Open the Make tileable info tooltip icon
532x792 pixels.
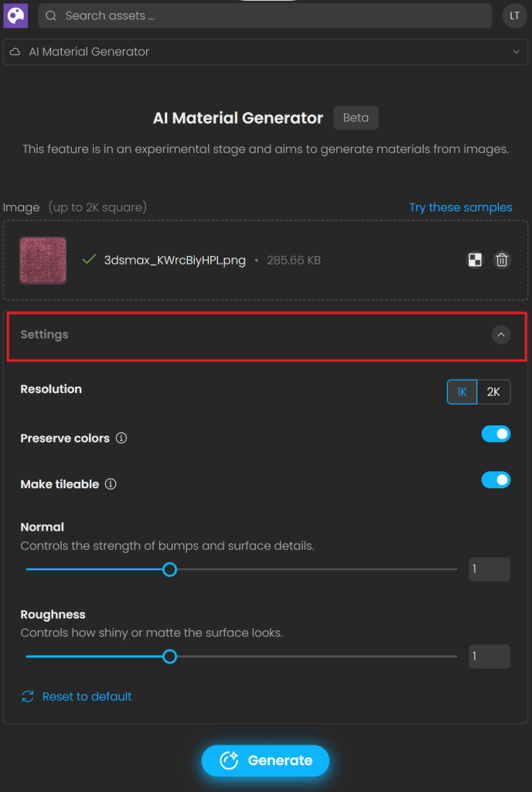point(111,484)
